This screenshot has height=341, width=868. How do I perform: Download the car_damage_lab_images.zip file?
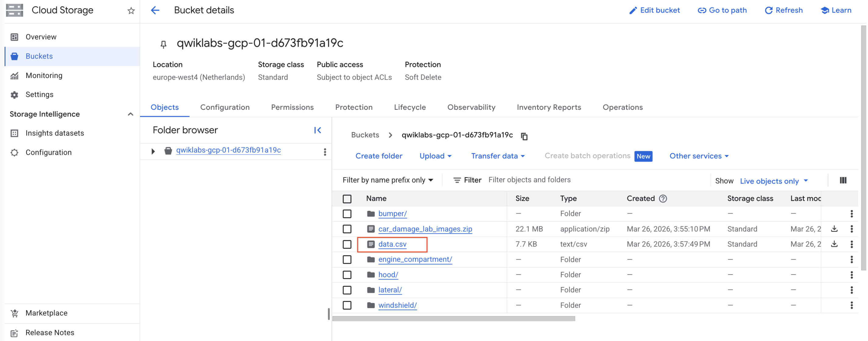pyautogui.click(x=834, y=229)
